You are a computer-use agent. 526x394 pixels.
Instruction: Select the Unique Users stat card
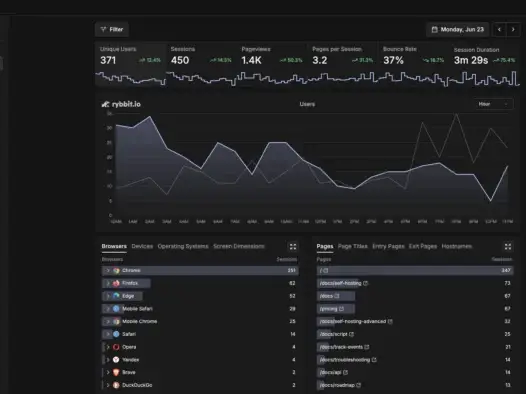[x=130, y=64]
